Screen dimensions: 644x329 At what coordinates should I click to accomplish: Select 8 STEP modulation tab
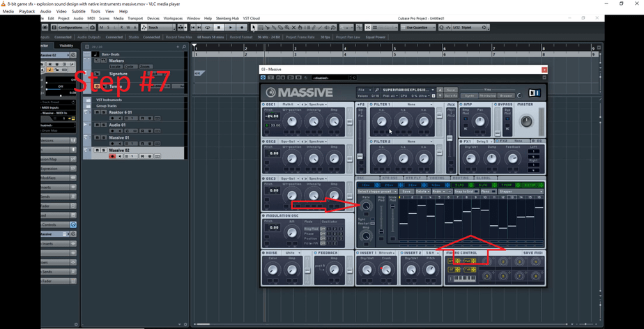533,185
